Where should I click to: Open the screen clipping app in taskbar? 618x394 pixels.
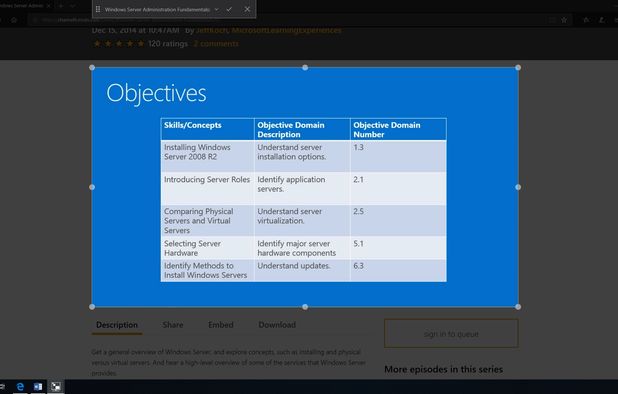(x=56, y=387)
